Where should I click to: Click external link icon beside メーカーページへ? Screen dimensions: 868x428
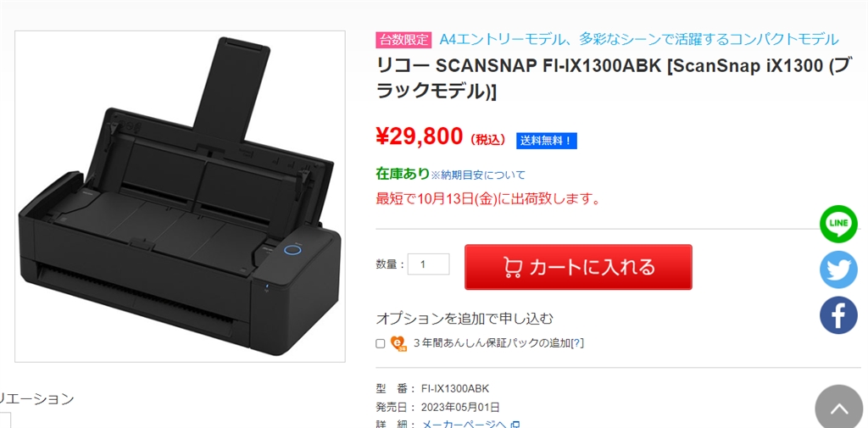point(515,425)
